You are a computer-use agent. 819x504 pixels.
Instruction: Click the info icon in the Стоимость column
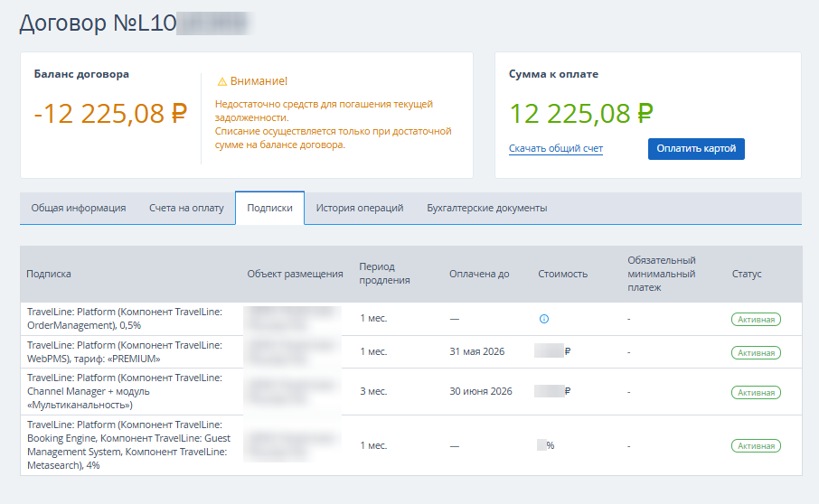pos(543,319)
